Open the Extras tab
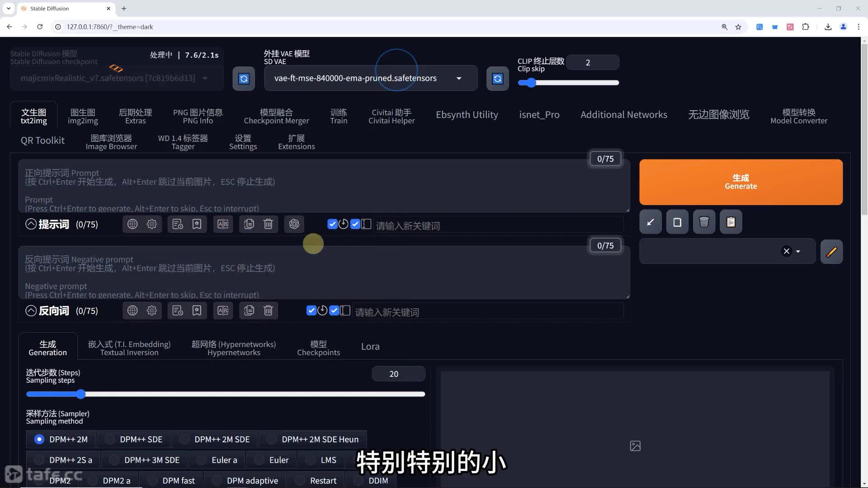The height and width of the screenshot is (488, 868). 135,116
